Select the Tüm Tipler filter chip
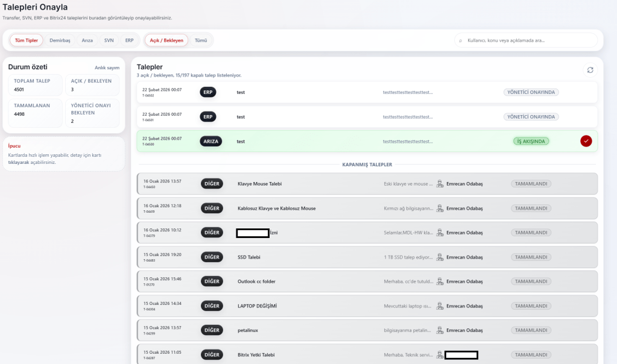617x364 pixels. tap(26, 40)
